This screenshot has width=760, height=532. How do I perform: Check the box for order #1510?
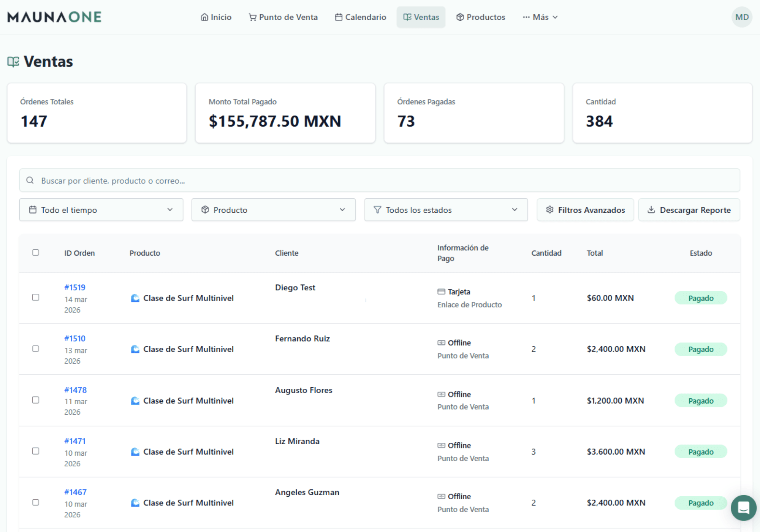pos(36,349)
